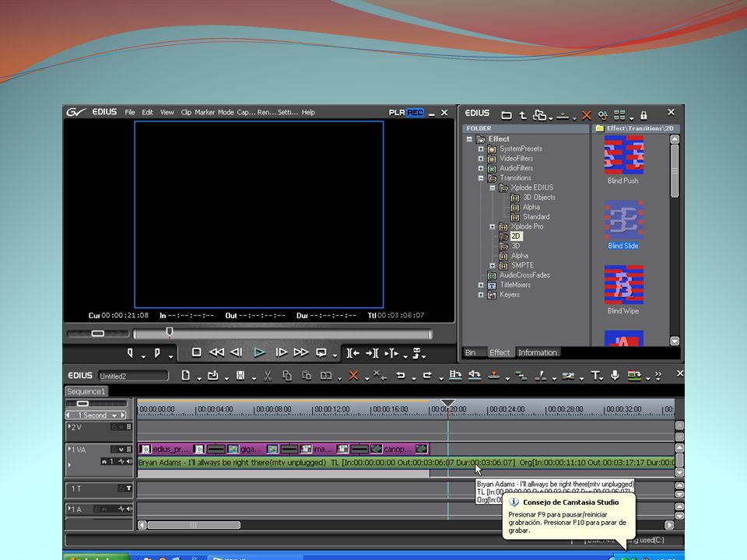Switch the monitor to REC mode

[415, 112]
